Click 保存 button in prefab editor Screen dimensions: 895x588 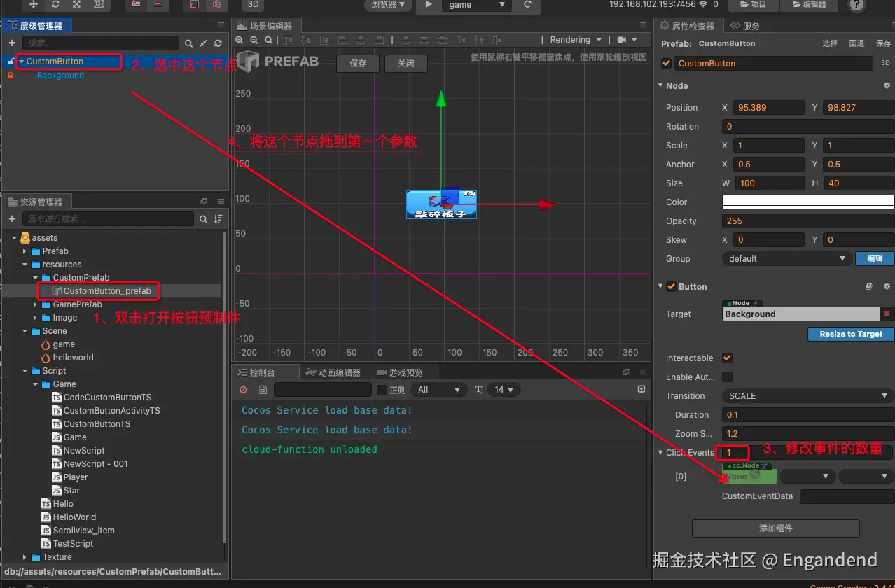(358, 63)
